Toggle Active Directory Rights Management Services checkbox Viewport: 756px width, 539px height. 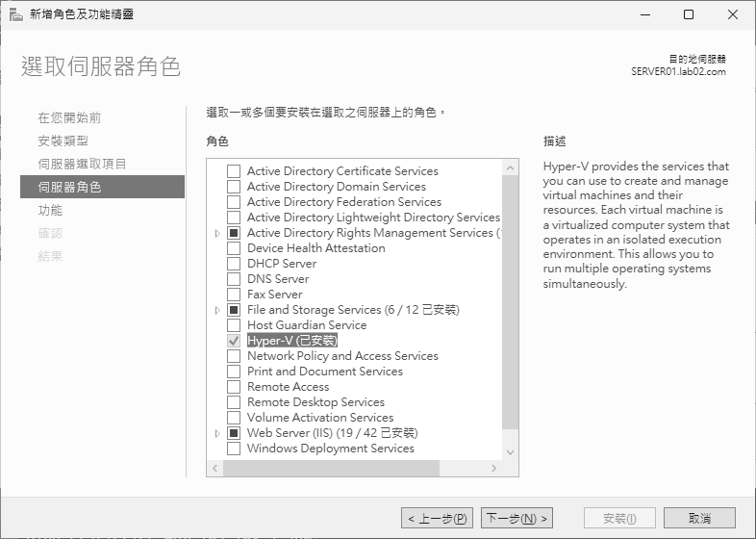pos(234,233)
